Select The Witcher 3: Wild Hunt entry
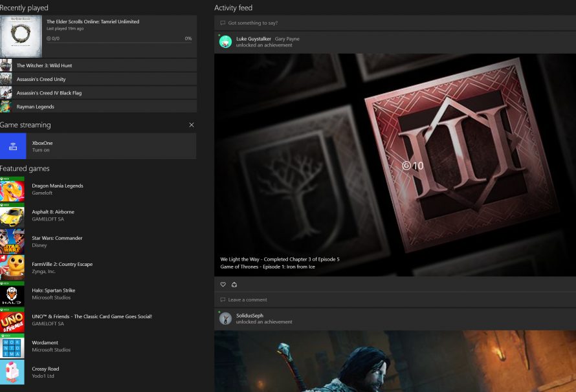Viewport: 576px width, 392px height. click(97, 65)
